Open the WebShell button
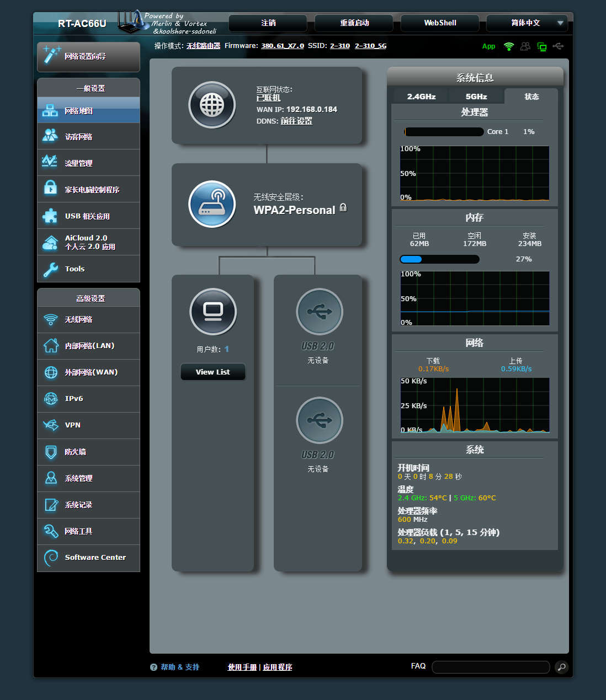 [x=440, y=23]
